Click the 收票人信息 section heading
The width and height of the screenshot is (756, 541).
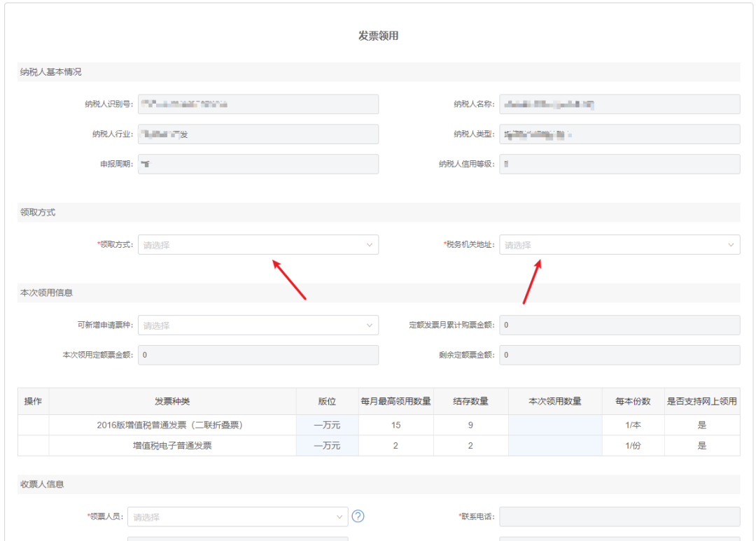pyautogui.click(x=42, y=484)
